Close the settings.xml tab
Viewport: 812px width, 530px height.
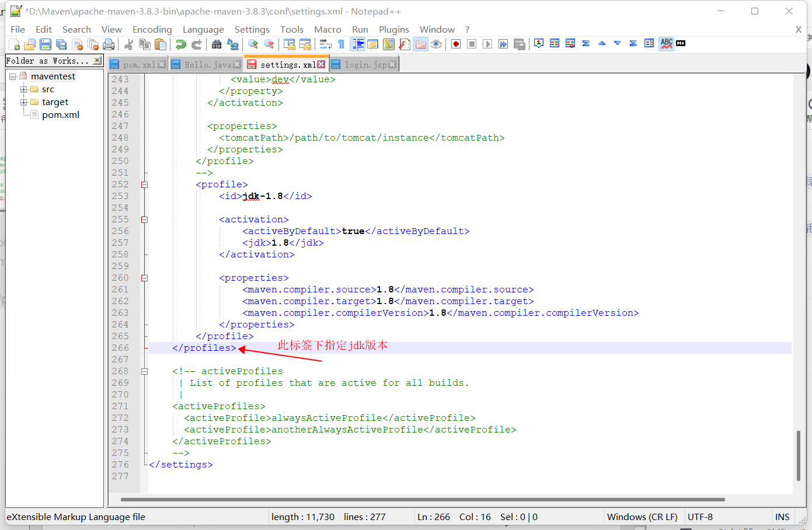[321, 64]
